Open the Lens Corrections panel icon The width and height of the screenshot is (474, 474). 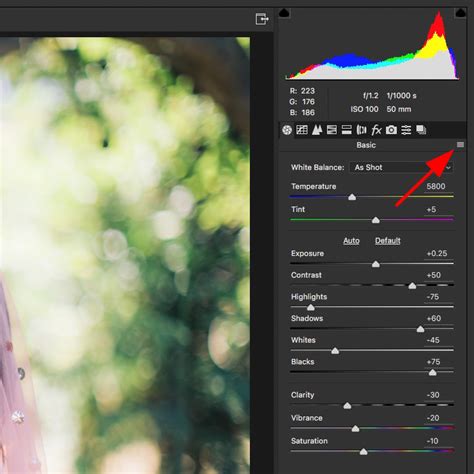click(x=361, y=130)
